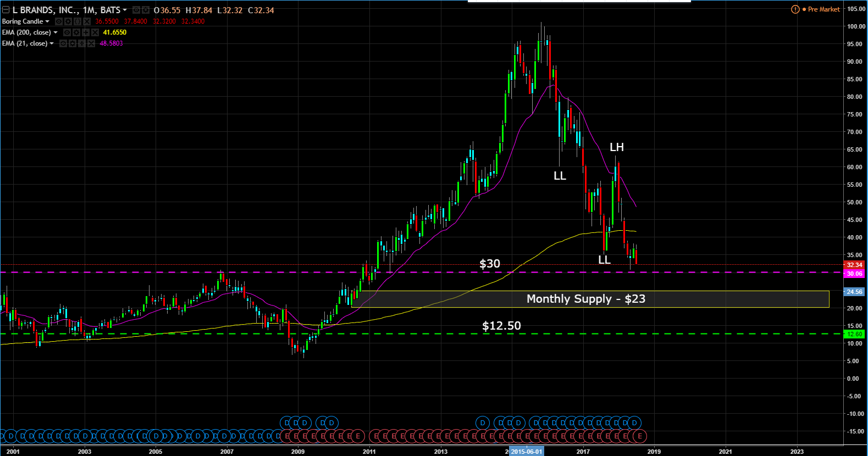Open EMA (21, close) settings gear

click(x=73, y=43)
